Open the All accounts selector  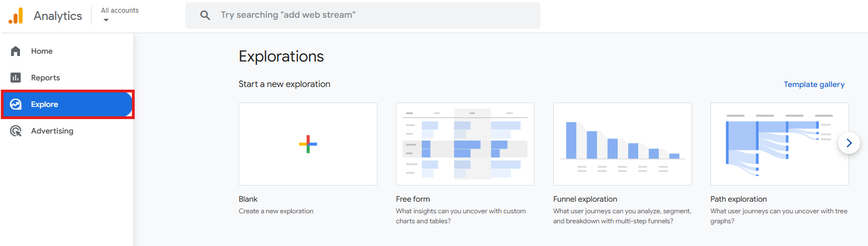point(120,14)
